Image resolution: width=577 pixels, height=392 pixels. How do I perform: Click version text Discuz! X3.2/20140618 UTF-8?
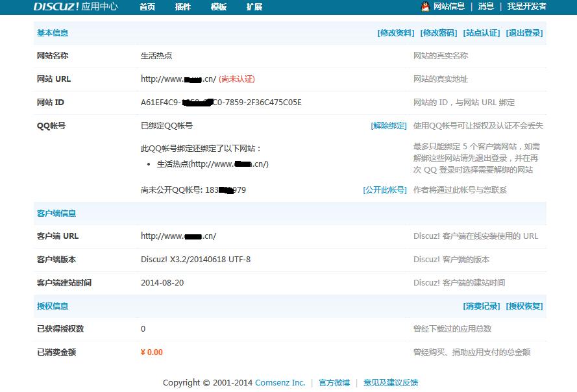pos(196,260)
